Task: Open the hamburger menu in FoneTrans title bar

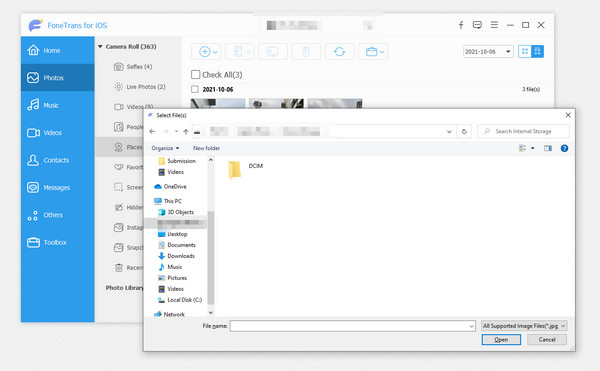Action: point(494,25)
